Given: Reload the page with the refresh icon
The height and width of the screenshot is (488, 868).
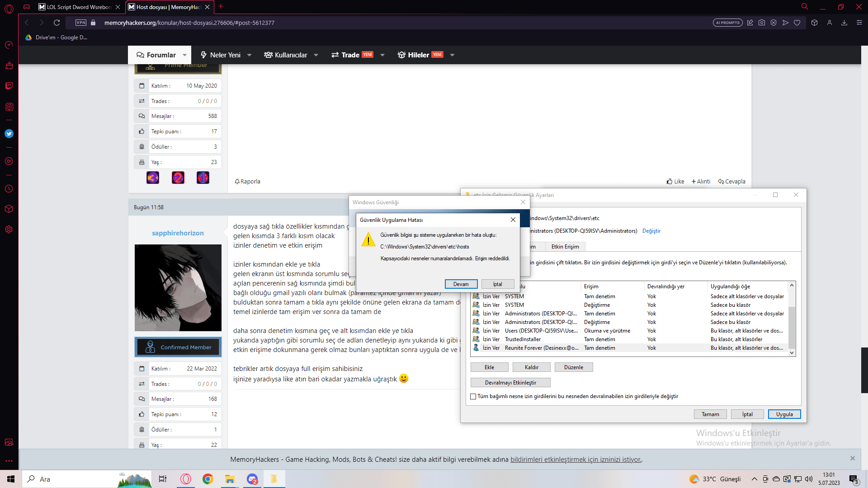Looking at the screenshot, I should point(57,23).
